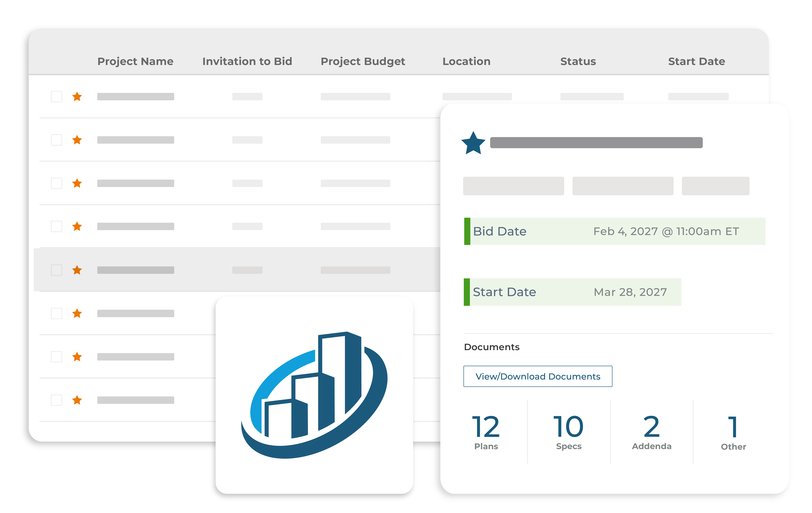Sort by the Status column header

tap(578, 61)
